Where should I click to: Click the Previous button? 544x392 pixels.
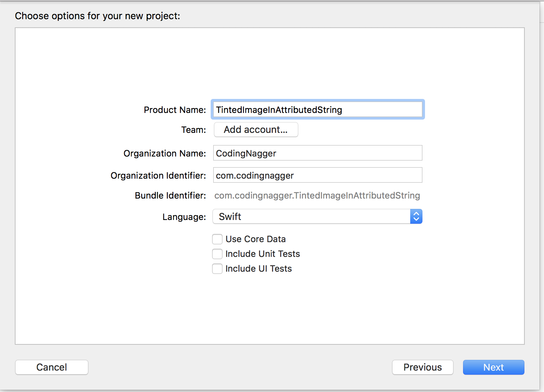click(422, 367)
